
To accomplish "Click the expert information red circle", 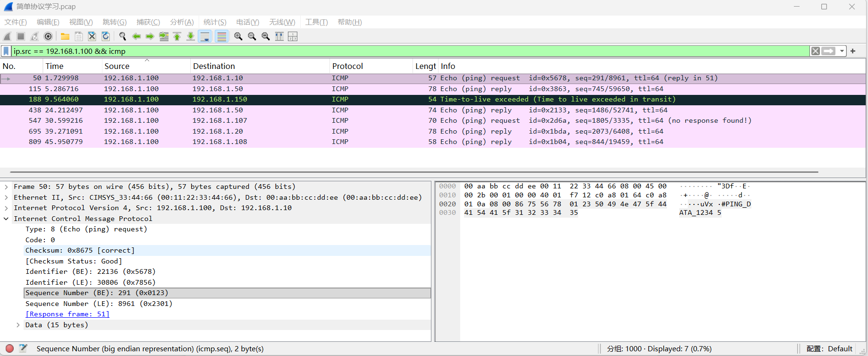I will coord(9,348).
